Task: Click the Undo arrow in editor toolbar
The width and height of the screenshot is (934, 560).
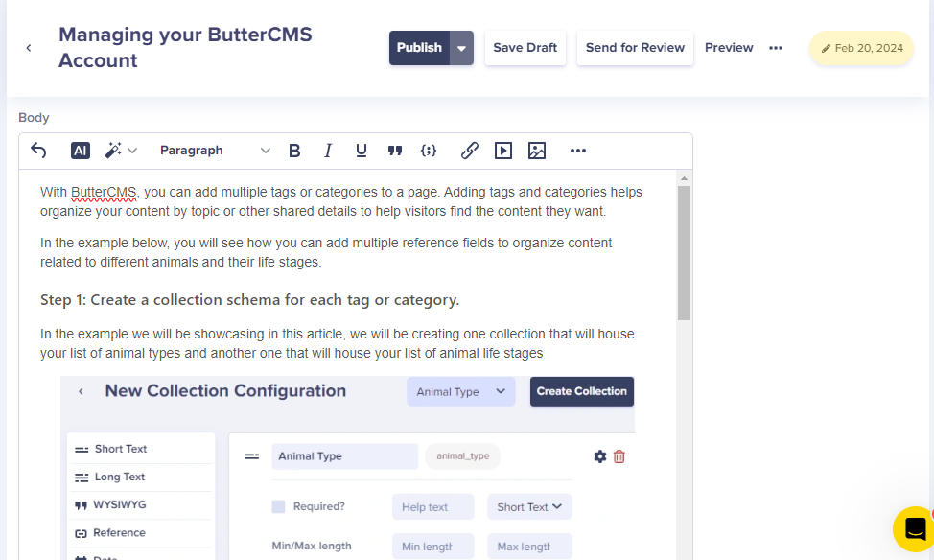Action: [x=38, y=151]
